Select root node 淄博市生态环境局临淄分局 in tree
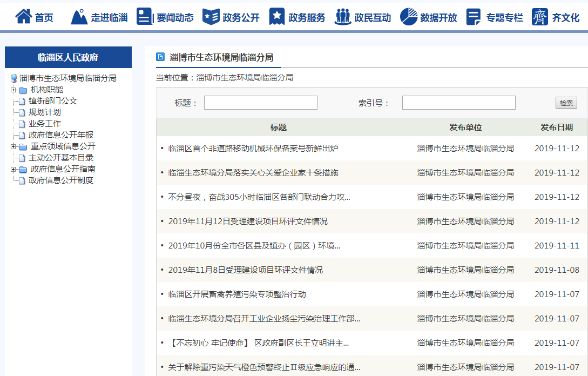The image size is (588, 376). [x=68, y=78]
